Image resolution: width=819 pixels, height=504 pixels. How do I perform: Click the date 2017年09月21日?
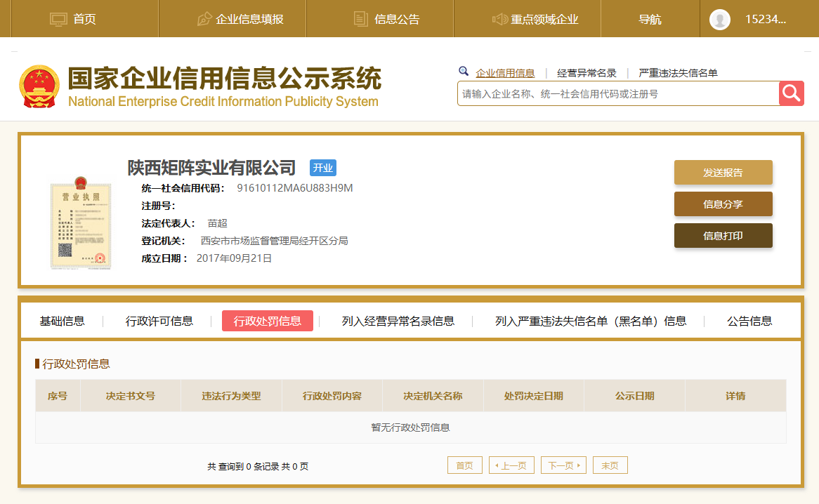coord(234,258)
